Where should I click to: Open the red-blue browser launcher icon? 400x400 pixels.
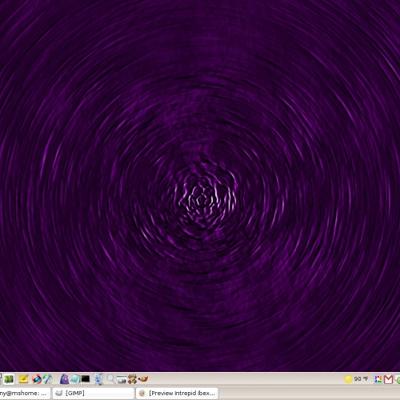pyautogui.click(x=37, y=379)
